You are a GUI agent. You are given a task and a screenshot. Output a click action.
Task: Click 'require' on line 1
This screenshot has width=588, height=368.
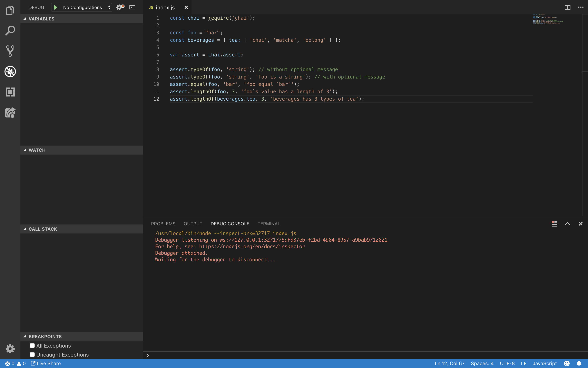point(218,18)
